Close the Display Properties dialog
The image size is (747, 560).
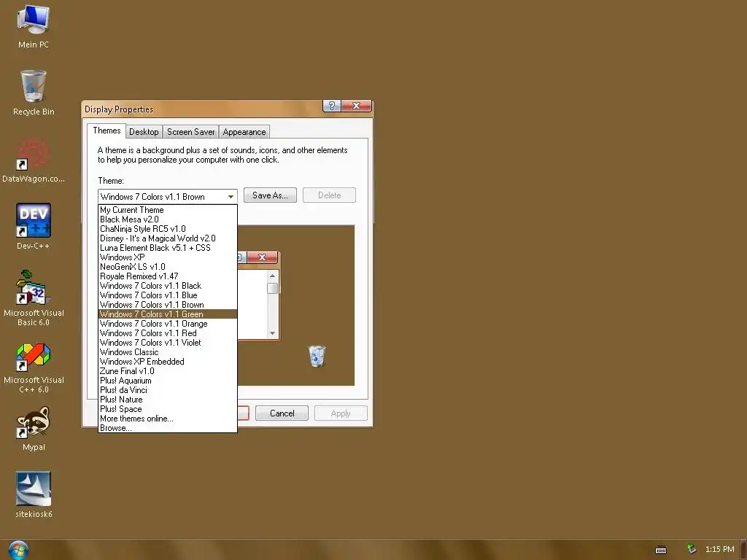356,106
